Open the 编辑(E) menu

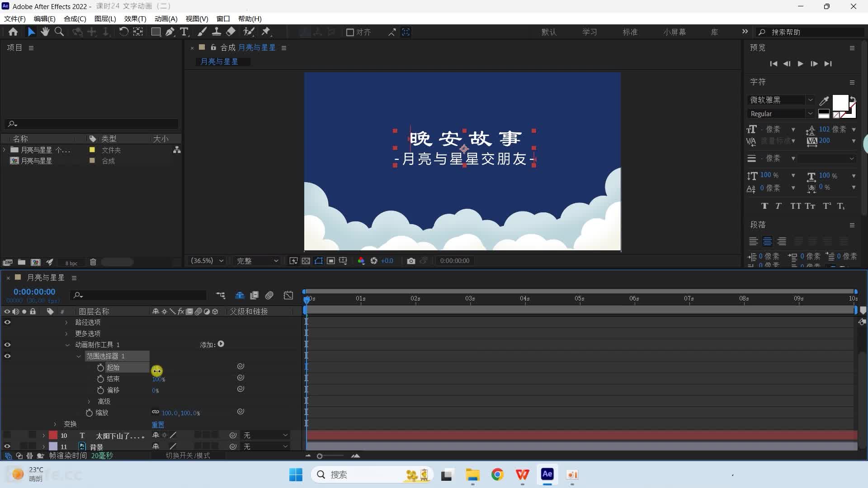pos(44,19)
